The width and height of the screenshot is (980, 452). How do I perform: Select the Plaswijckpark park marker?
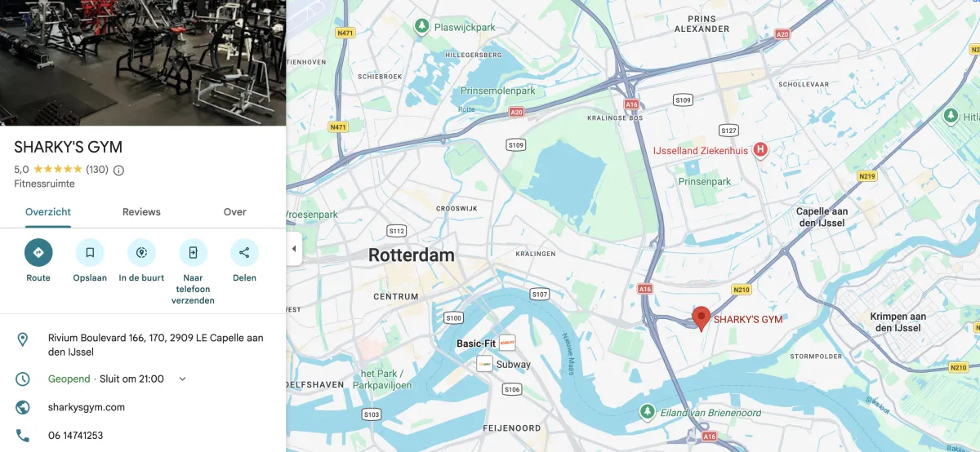click(x=421, y=27)
